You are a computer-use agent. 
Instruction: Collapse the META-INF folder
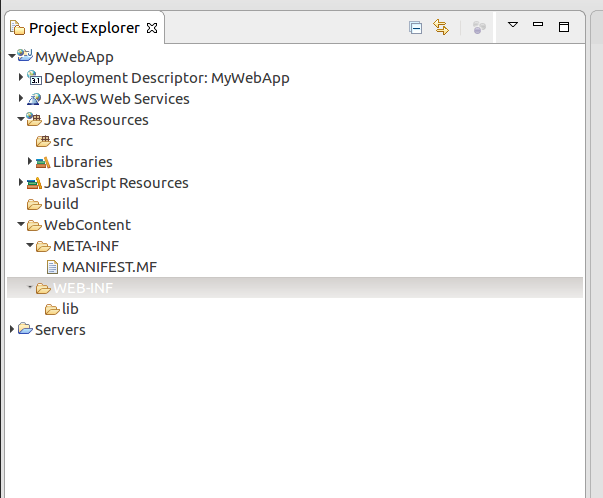[30, 246]
